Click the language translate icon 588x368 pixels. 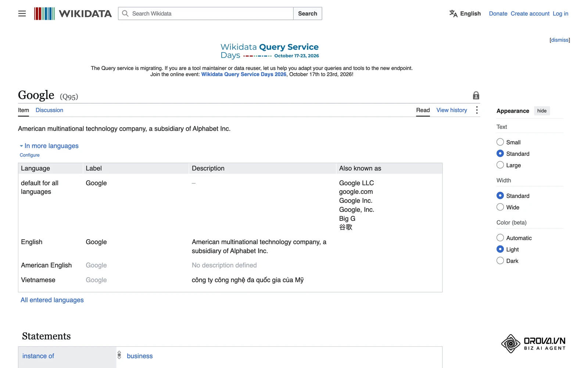click(x=453, y=14)
